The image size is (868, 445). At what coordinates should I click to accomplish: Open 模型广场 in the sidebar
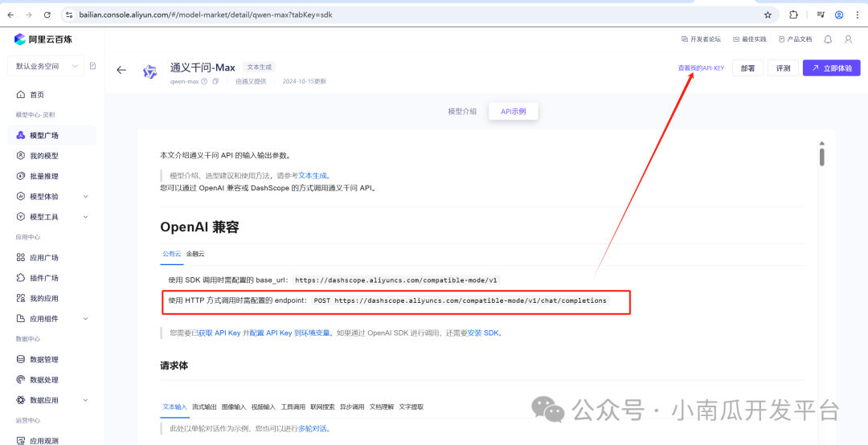click(x=52, y=136)
